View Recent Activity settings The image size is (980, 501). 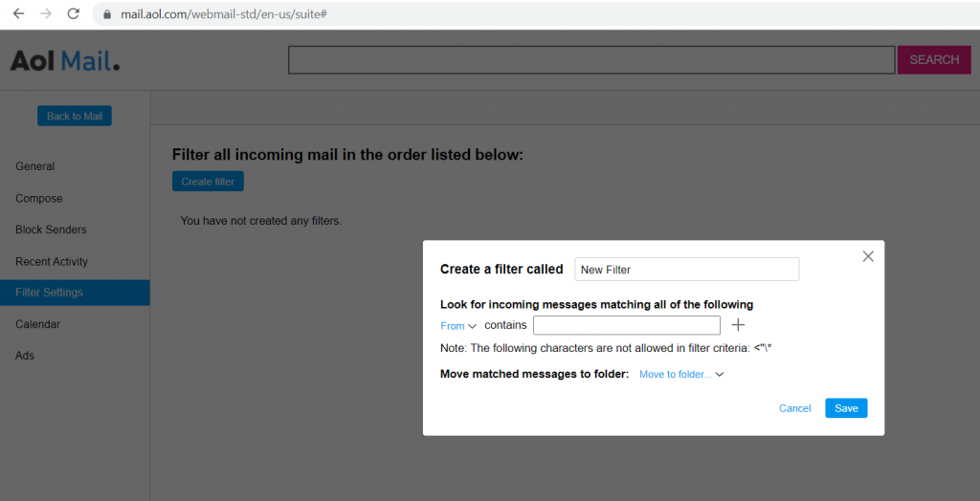(x=52, y=261)
